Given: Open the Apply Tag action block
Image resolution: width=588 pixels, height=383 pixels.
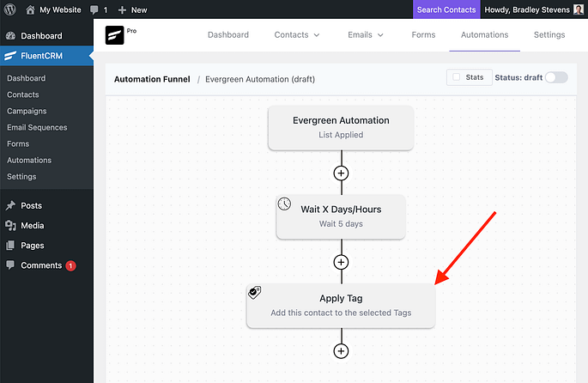Looking at the screenshot, I should point(341,306).
